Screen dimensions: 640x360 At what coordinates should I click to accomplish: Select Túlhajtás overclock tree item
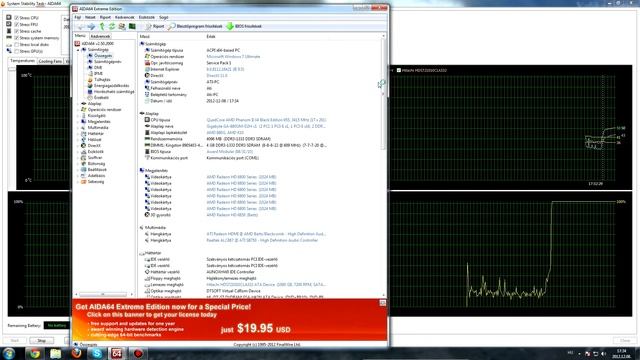tap(102, 80)
